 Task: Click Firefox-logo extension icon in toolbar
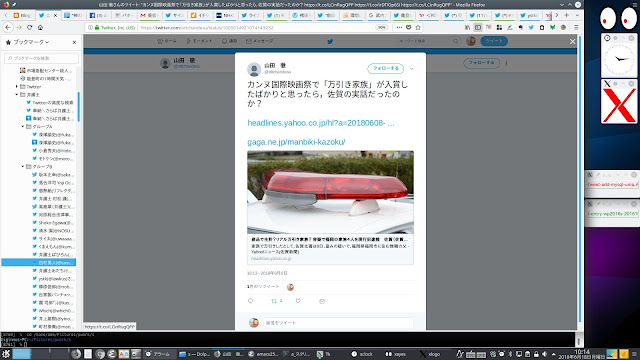(563, 27)
